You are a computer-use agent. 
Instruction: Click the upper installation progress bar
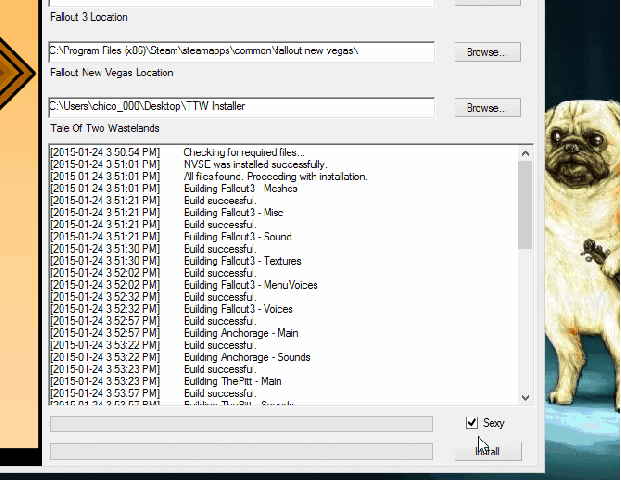pyautogui.click(x=241, y=424)
